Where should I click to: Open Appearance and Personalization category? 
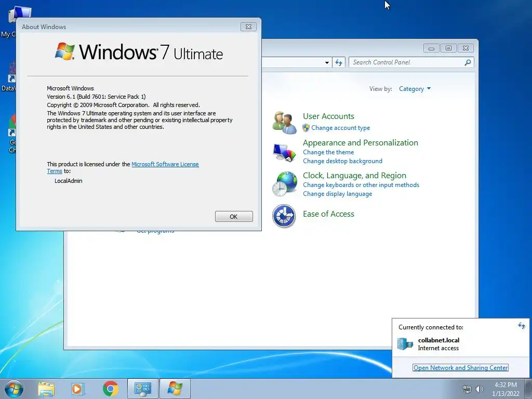click(361, 142)
